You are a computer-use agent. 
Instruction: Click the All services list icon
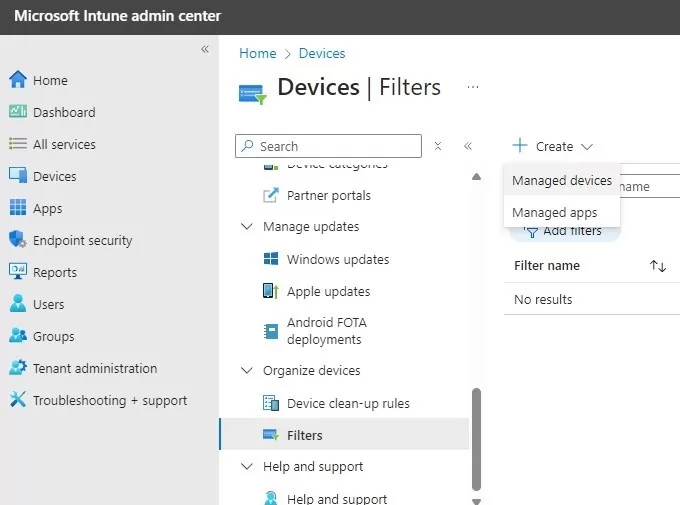click(x=18, y=144)
